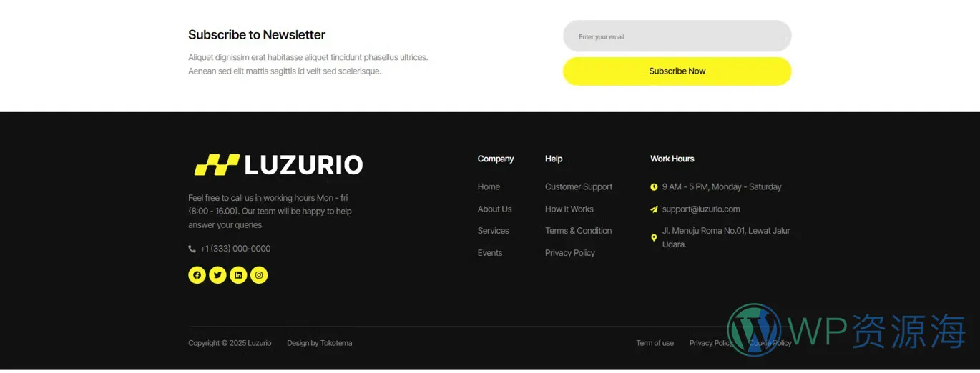Open the Services link

(494, 231)
